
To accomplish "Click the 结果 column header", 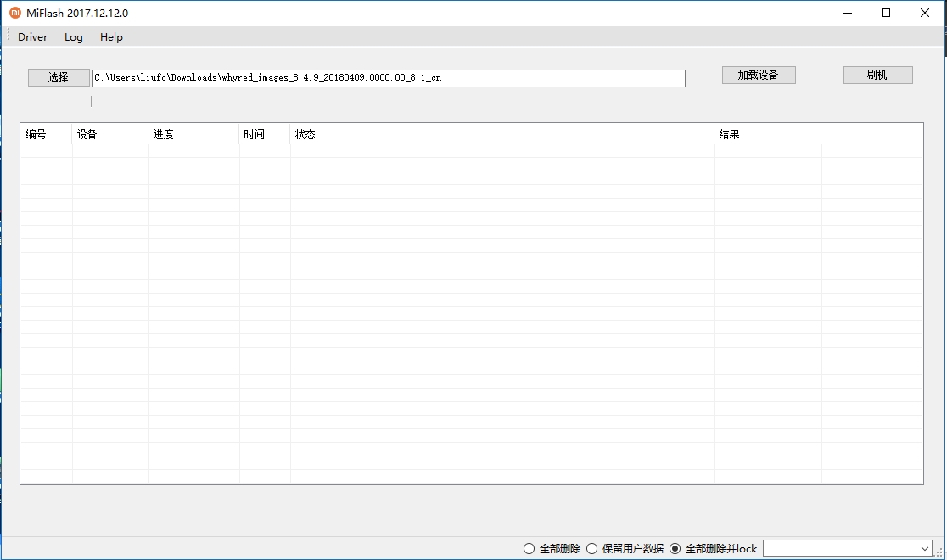I will click(768, 134).
